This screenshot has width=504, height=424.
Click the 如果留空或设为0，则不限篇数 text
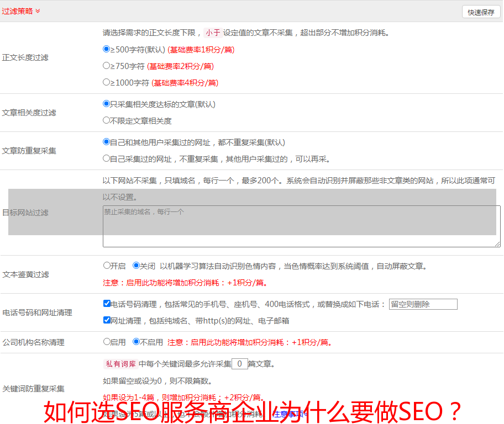click(158, 381)
